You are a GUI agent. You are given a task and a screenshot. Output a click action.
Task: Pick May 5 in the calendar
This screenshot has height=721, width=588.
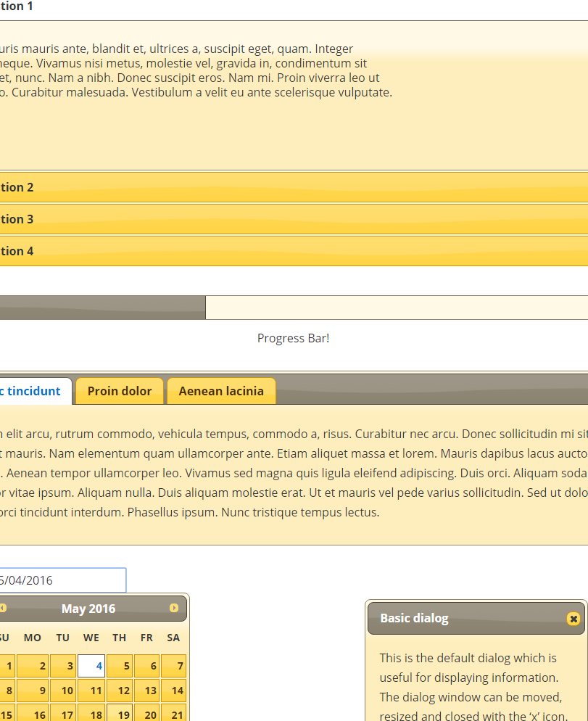tap(119, 666)
